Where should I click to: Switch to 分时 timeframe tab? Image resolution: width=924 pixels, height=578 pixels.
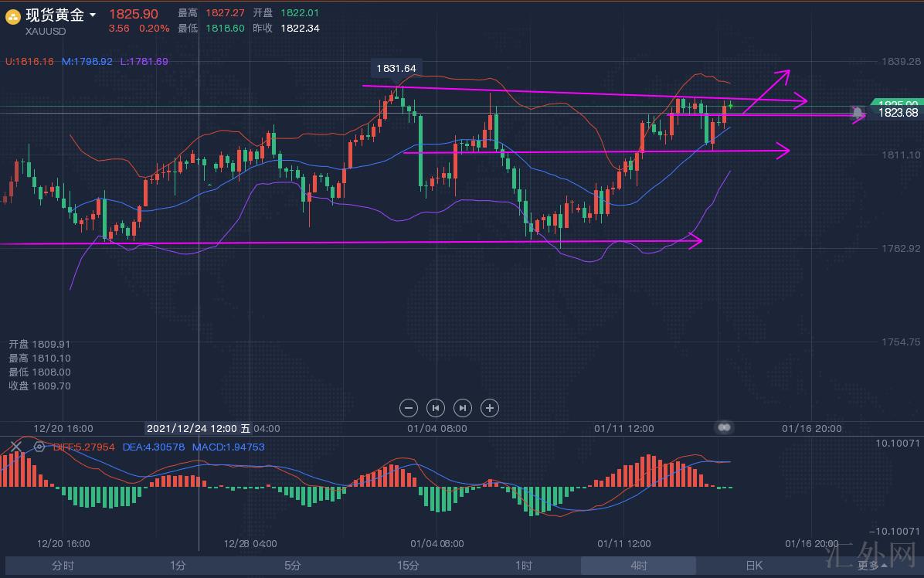pyautogui.click(x=63, y=566)
